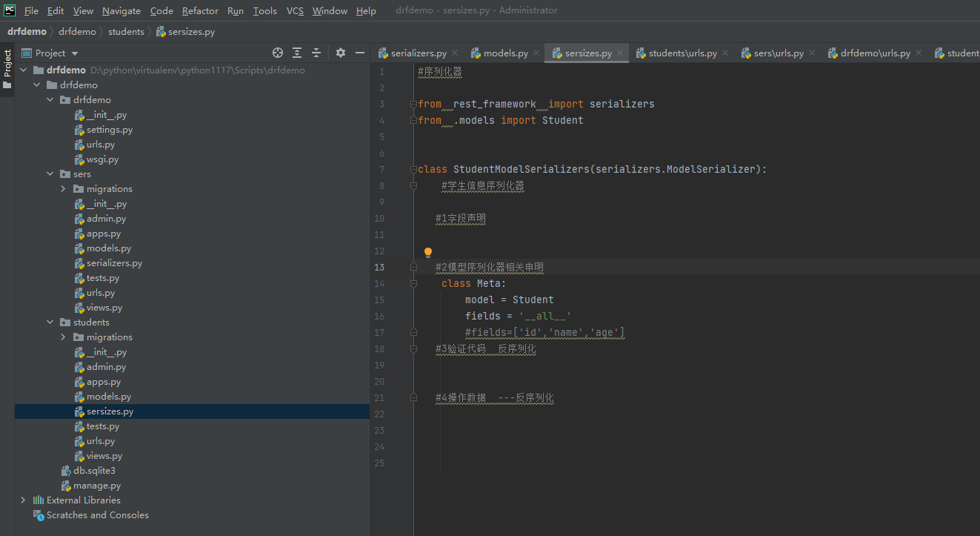Viewport: 980px width, 536px height.
Task: Open the Tools menu
Action: (x=264, y=10)
